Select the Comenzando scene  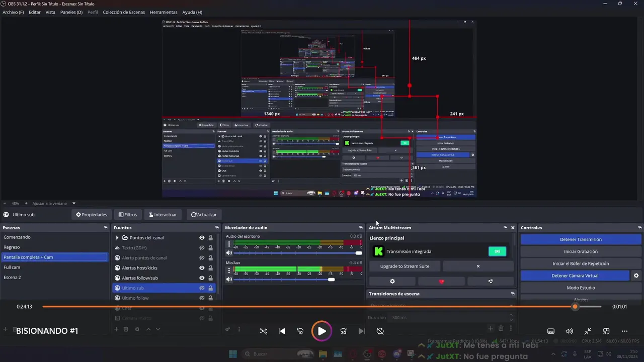pyautogui.click(x=54, y=237)
